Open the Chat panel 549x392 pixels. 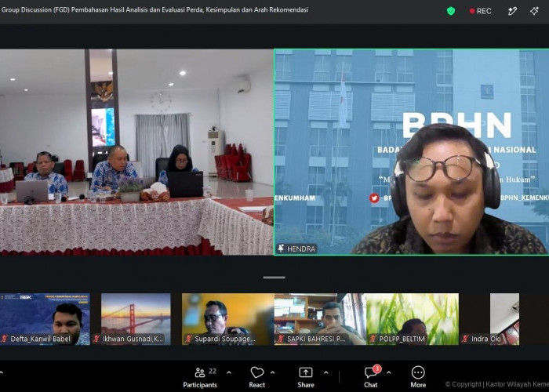371,377
